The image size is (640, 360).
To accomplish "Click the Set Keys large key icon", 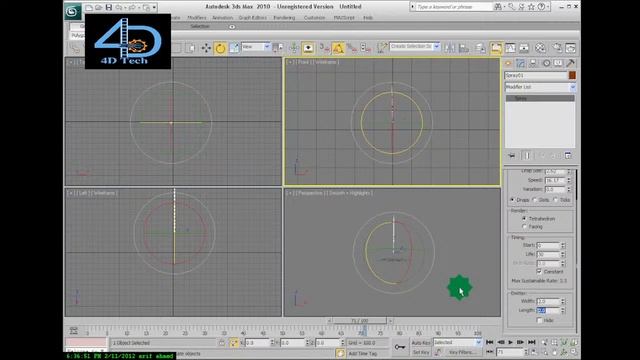I will coord(400,347).
